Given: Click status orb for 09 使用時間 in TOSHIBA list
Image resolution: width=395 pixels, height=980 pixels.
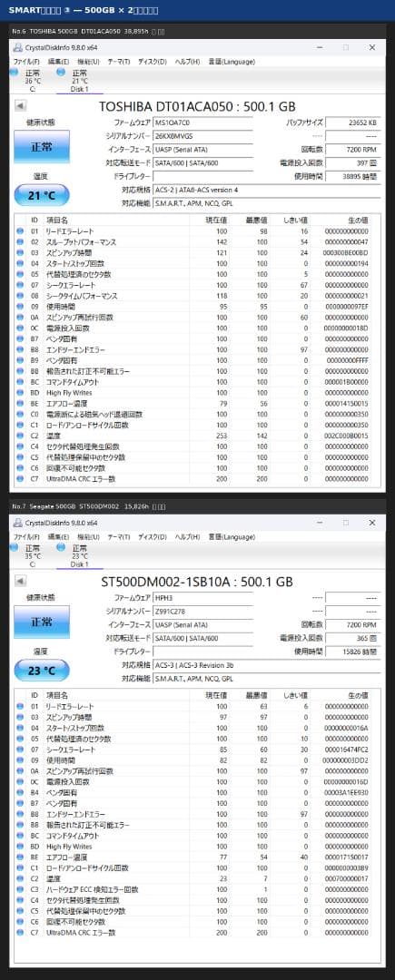Looking at the screenshot, I should pyautogui.click(x=20, y=307).
